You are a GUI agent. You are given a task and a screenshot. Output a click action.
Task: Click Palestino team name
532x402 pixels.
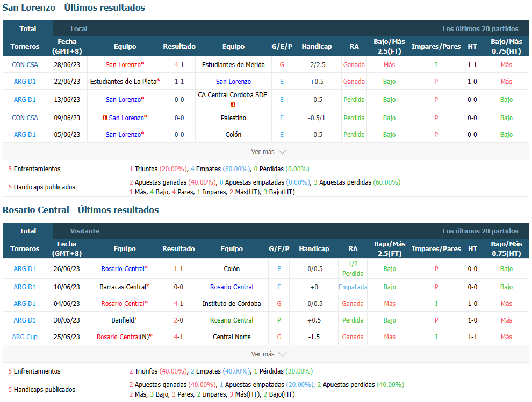pos(233,118)
